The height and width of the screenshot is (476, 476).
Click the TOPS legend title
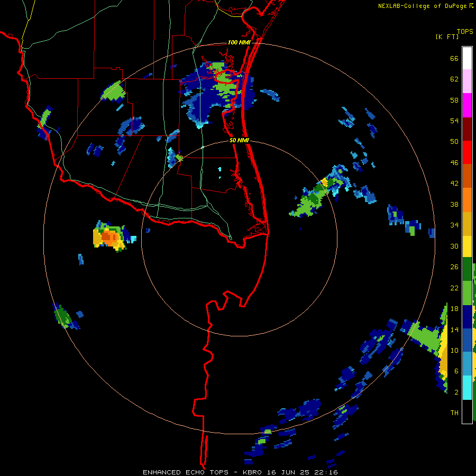[x=465, y=32]
